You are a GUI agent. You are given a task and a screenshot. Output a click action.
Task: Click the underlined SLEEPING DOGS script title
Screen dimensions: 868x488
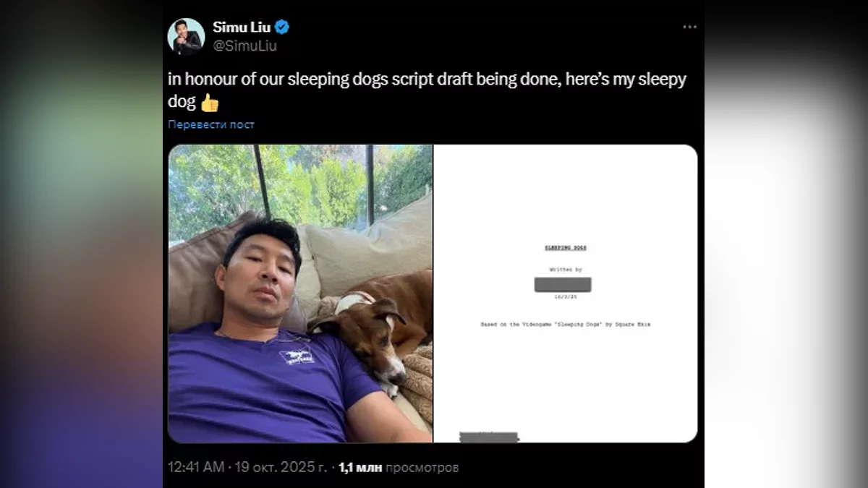pyautogui.click(x=566, y=248)
